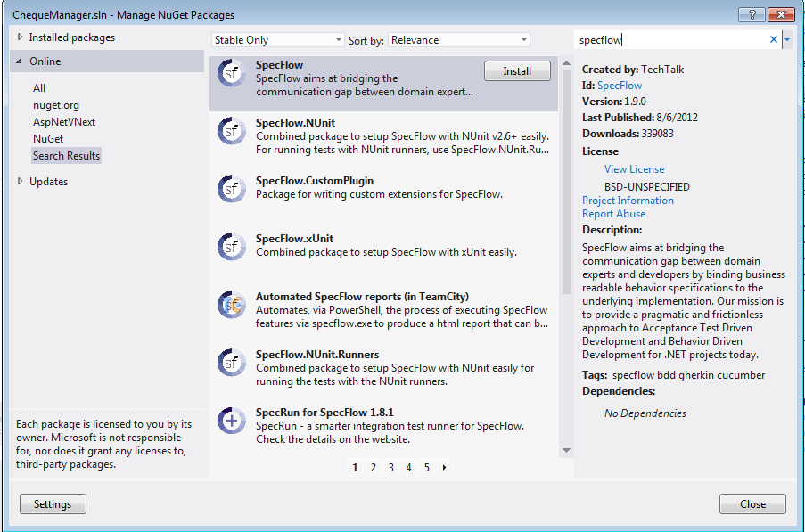Image resolution: width=805 pixels, height=532 pixels.
Task: Open the Sort by Relevance dropdown
Action: (459, 40)
